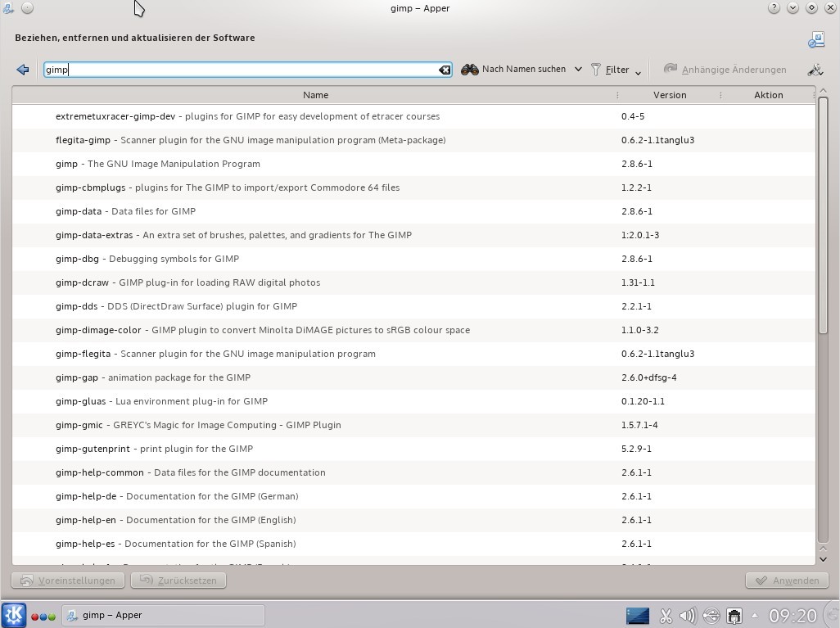Click the activities colored dots icon in panel
This screenshot has width=840, height=628.
pos(43,616)
